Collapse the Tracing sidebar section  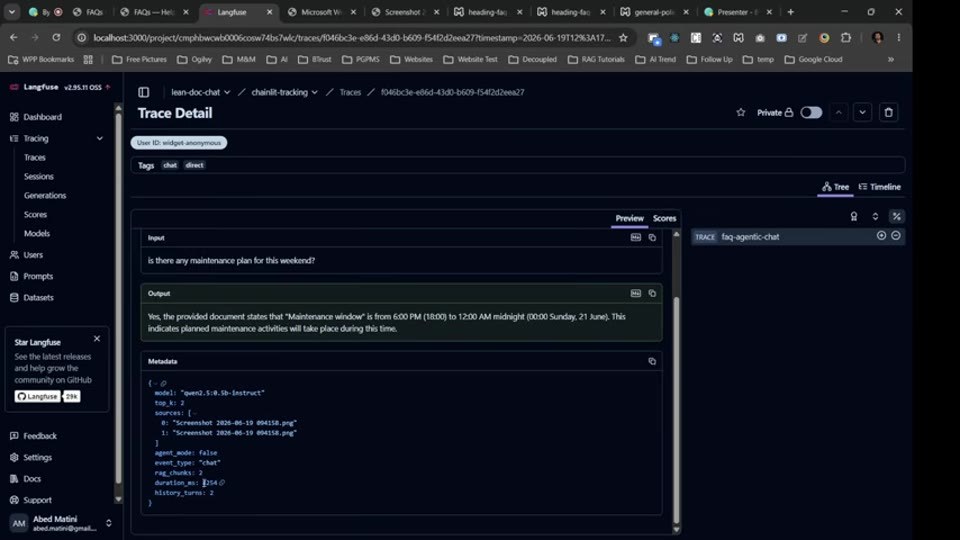(99, 138)
